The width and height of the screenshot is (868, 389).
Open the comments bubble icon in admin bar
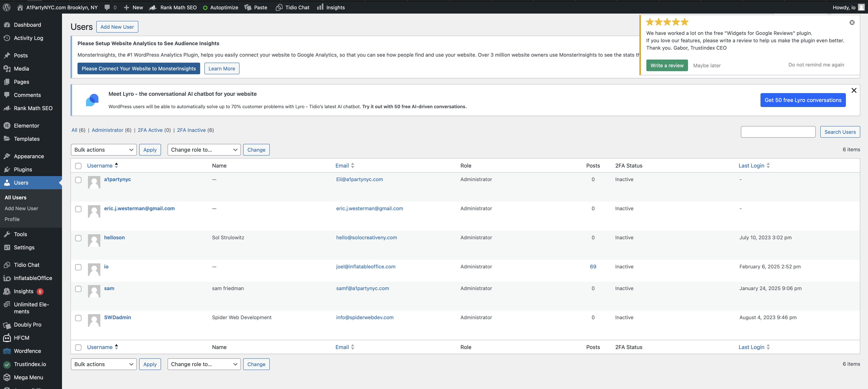107,7
